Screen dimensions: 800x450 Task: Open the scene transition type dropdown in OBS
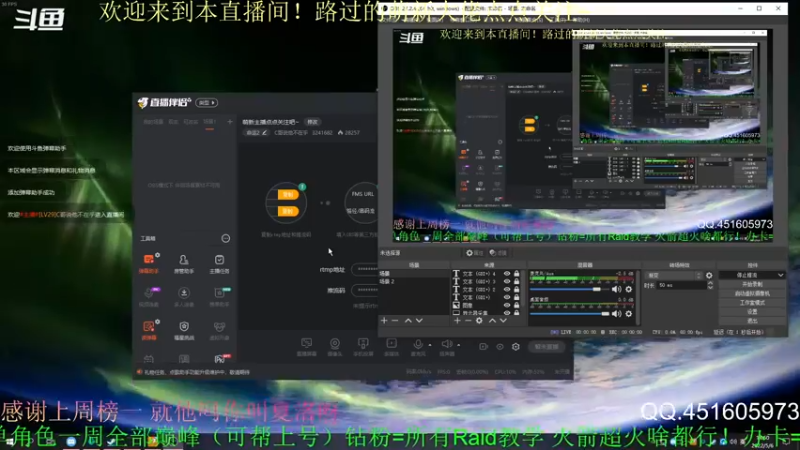click(x=673, y=275)
